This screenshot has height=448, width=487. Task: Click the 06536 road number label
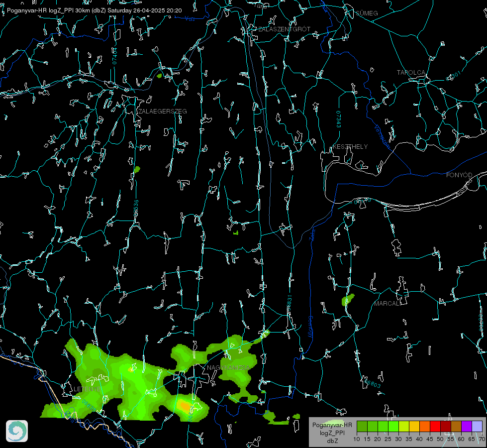pyautogui.click(x=136, y=208)
